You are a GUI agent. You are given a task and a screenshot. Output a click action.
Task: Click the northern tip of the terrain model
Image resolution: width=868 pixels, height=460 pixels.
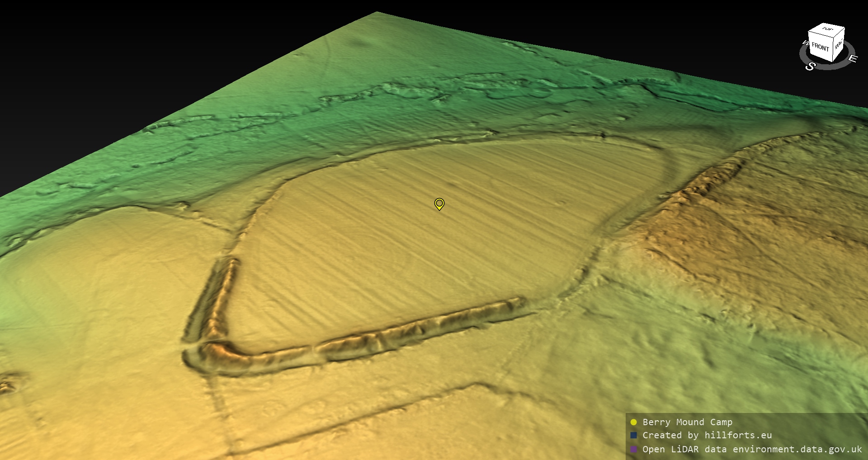[377, 14]
